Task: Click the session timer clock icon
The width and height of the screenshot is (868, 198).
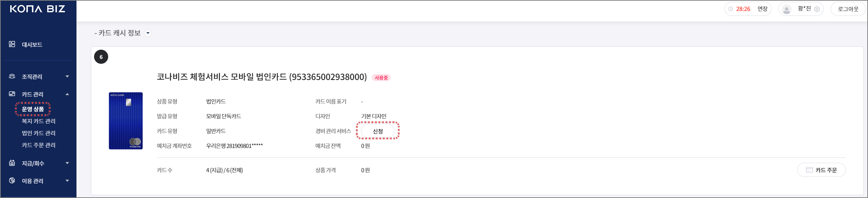Action: click(731, 9)
